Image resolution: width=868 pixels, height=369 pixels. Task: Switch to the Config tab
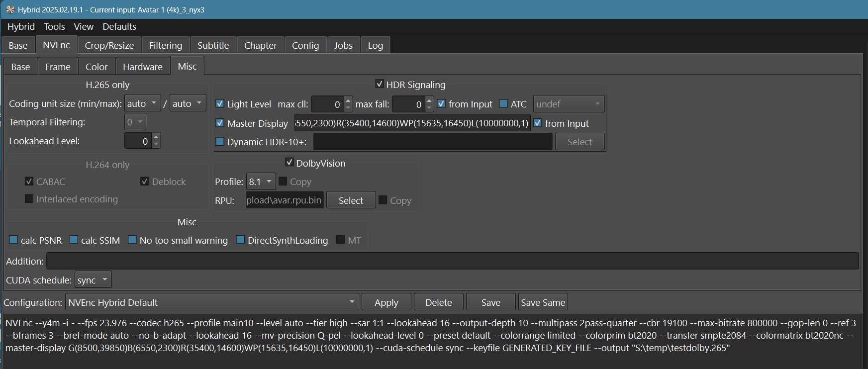(305, 45)
